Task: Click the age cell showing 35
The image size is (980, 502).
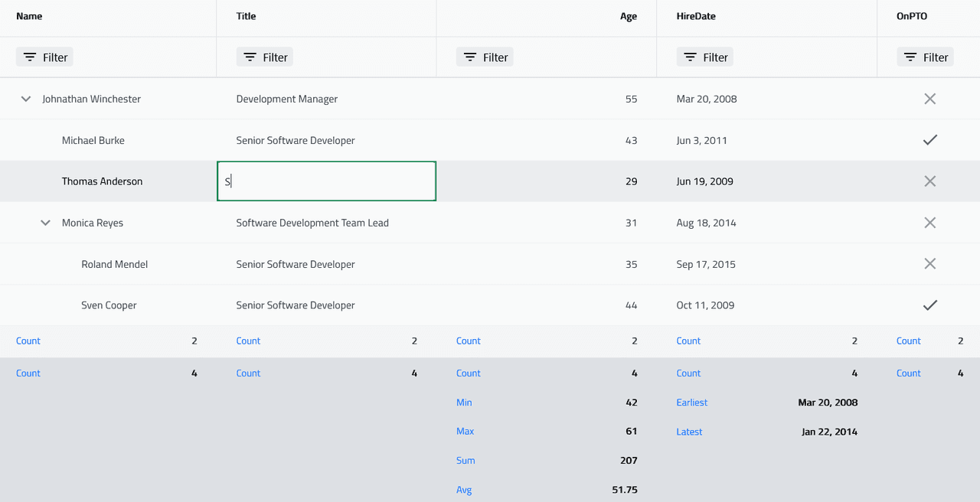Action: tap(547, 264)
